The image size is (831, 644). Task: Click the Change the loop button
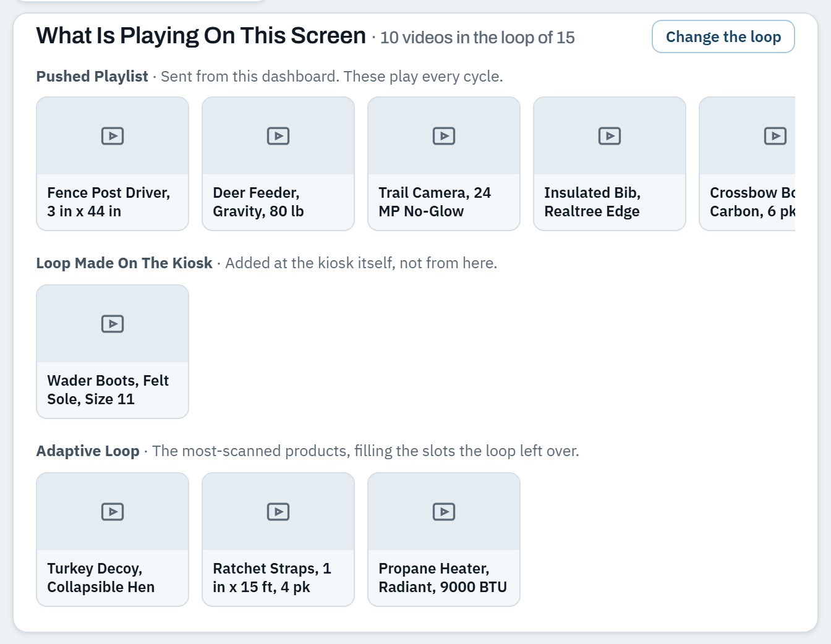pos(723,36)
